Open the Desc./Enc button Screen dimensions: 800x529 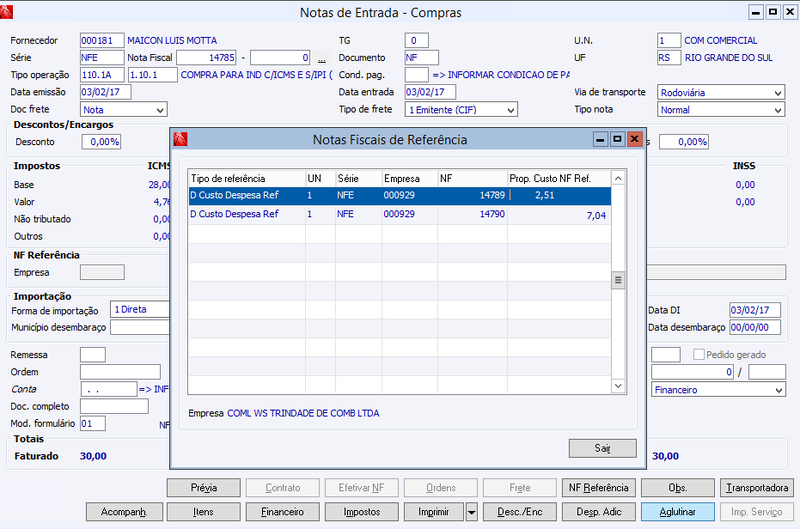tap(520, 512)
